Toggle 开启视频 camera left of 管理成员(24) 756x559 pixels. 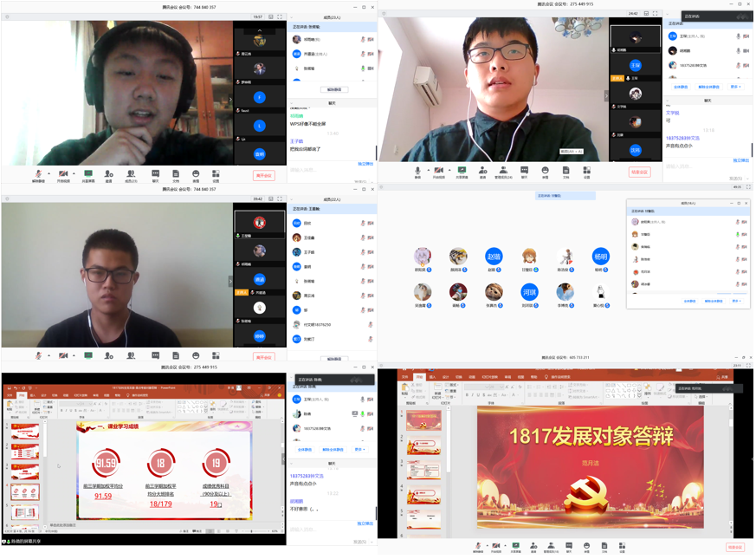coord(439,171)
